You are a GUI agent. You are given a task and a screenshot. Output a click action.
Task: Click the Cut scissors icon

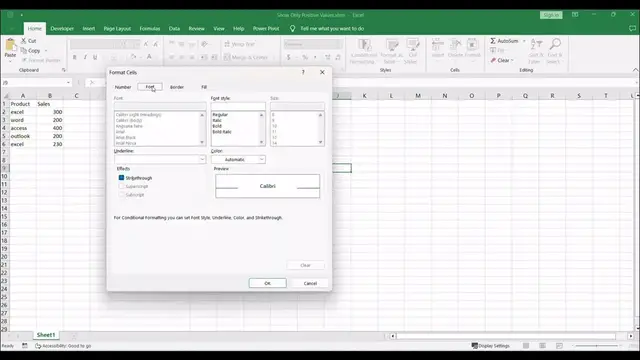point(24,41)
